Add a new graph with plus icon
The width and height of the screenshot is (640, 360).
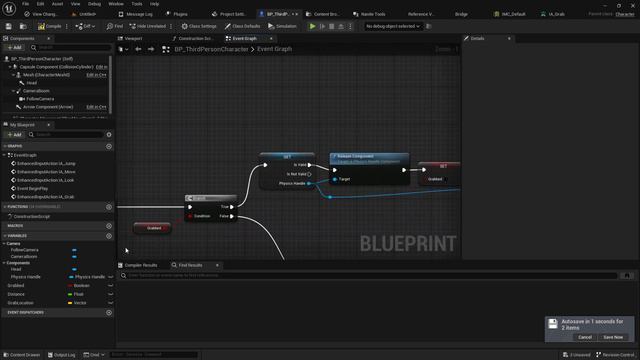[x=109, y=146]
